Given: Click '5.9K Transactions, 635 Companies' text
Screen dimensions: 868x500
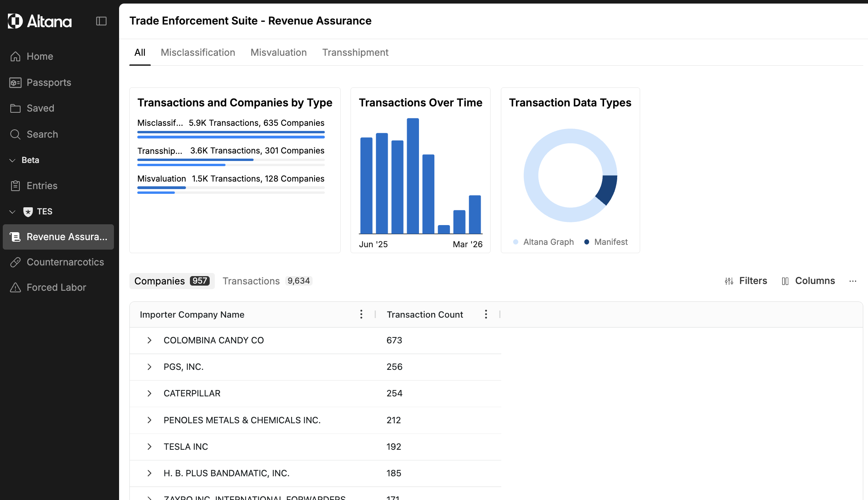Looking at the screenshot, I should 256,123.
